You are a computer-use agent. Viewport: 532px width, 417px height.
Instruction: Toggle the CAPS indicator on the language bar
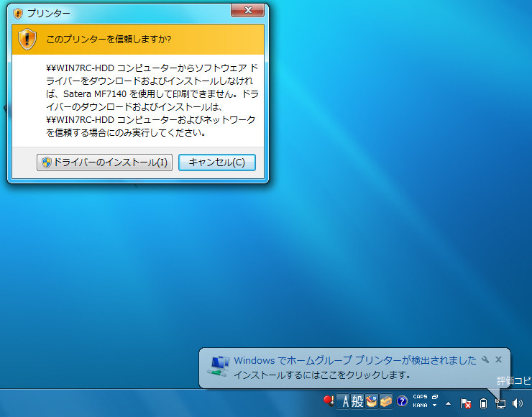tap(420, 397)
